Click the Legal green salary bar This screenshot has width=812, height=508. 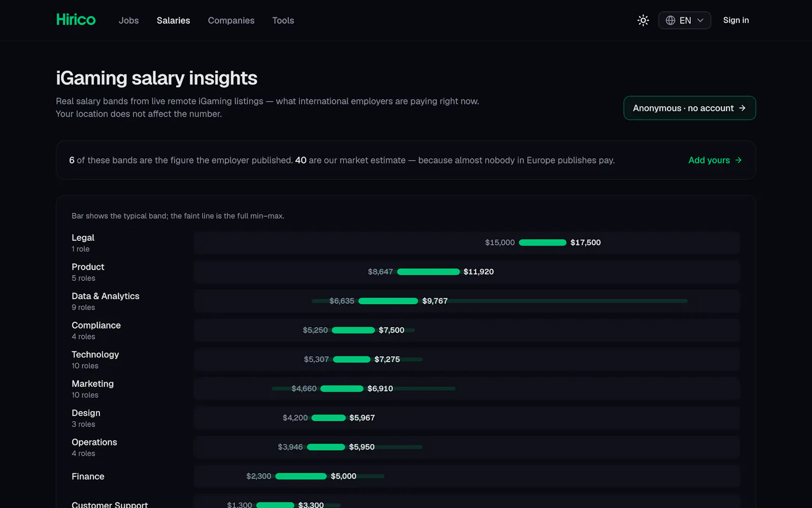tap(543, 243)
